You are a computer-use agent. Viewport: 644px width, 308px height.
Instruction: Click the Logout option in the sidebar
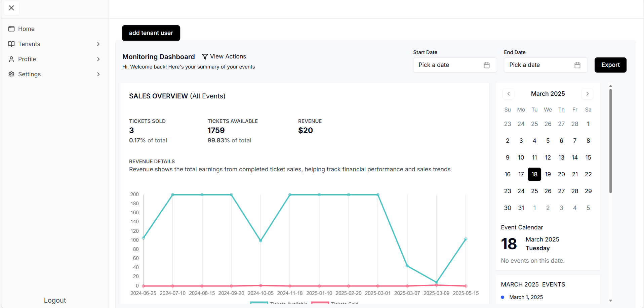[55, 300]
